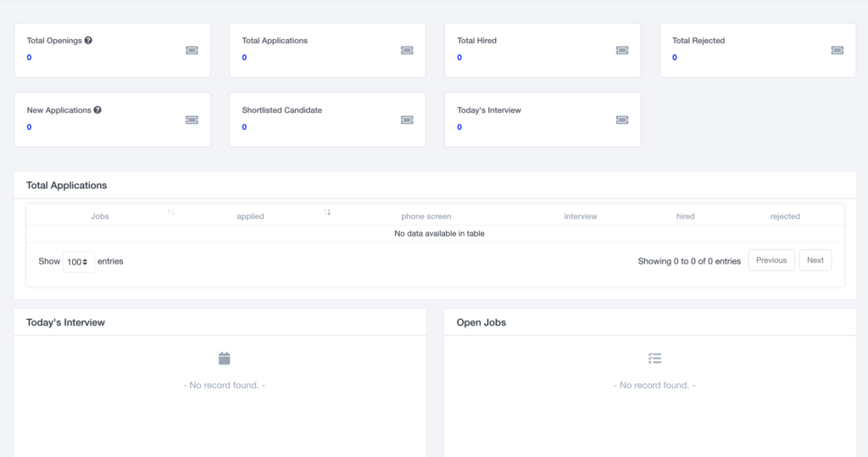Click the calendar icon under Today's Interview
This screenshot has height=457, width=868.
[224, 359]
